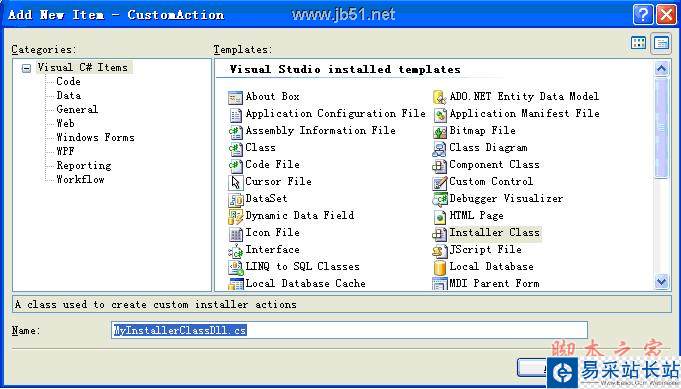Click the ADO.NET Entity Data Model label

tap(524, 96)
